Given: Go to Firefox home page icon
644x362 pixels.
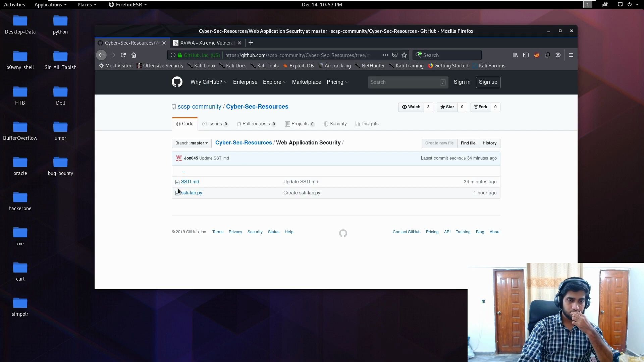Looking at the screenshot, I should point(134,55).
